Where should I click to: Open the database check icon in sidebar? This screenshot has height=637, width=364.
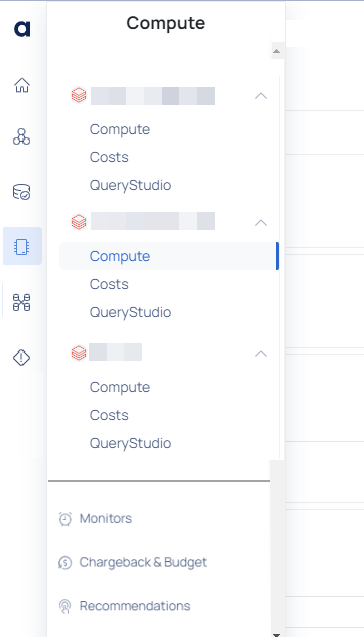(x=22, y=192)
